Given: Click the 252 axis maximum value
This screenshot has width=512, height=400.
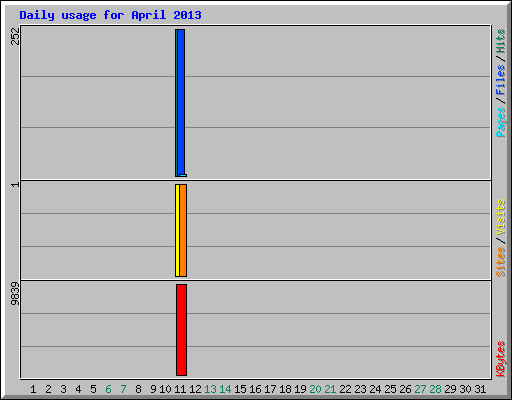Looking at the screenshot, I should (x=15, y=36).
